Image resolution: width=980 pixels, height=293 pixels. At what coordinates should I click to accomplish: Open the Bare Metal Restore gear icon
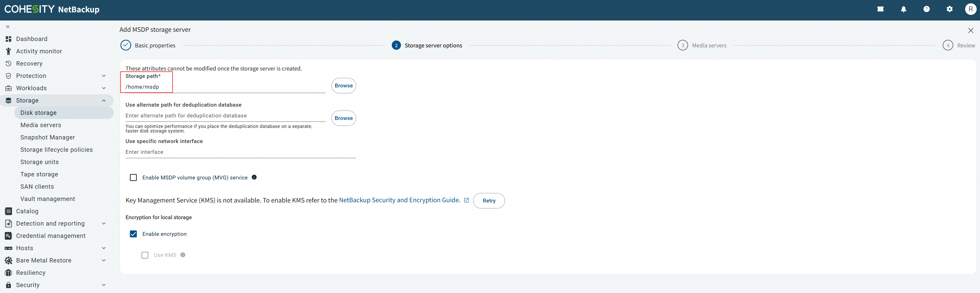click(8, 260)
